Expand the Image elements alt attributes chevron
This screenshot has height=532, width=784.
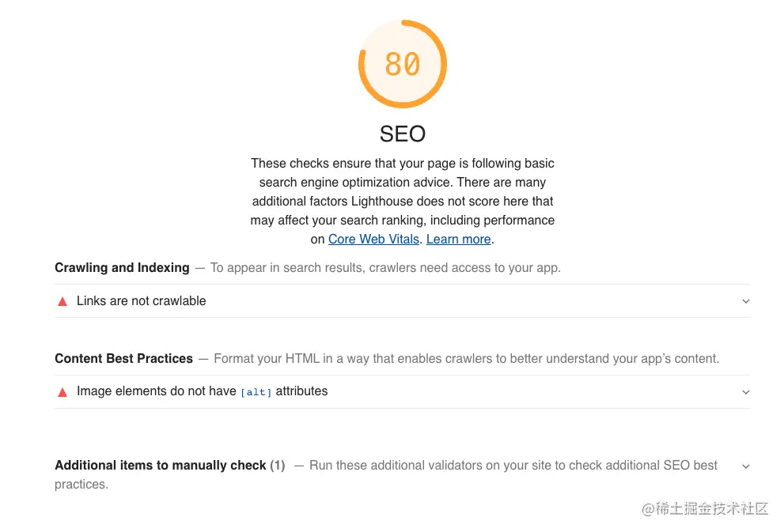pyautogui.click(x=745, y=392)
